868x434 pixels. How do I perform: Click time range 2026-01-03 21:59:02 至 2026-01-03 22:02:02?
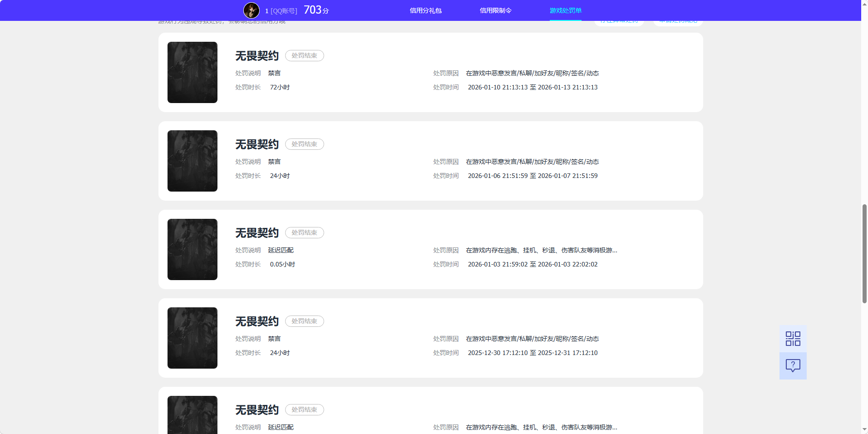pos(533,264)
